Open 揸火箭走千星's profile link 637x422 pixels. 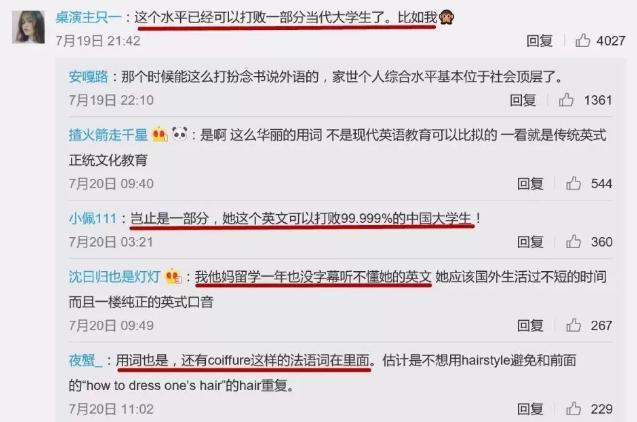click(108, 134)
